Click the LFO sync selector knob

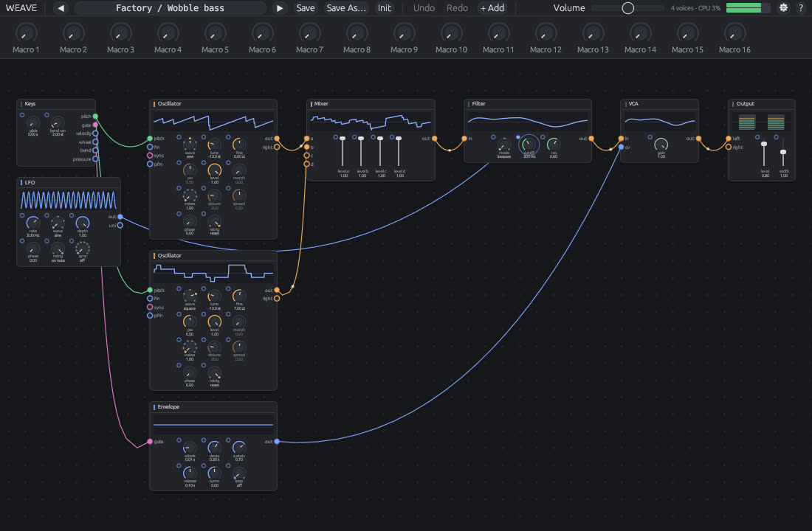(83, 249)
